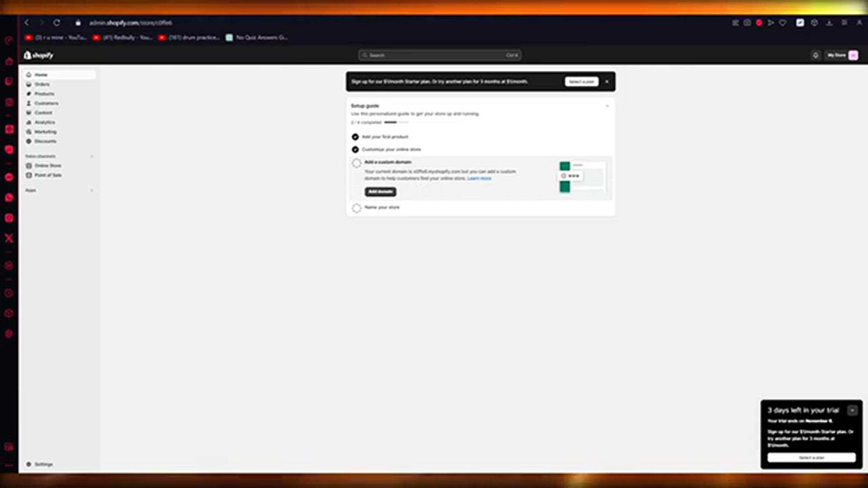Collapse the Setup guide card

click(607, 105)
